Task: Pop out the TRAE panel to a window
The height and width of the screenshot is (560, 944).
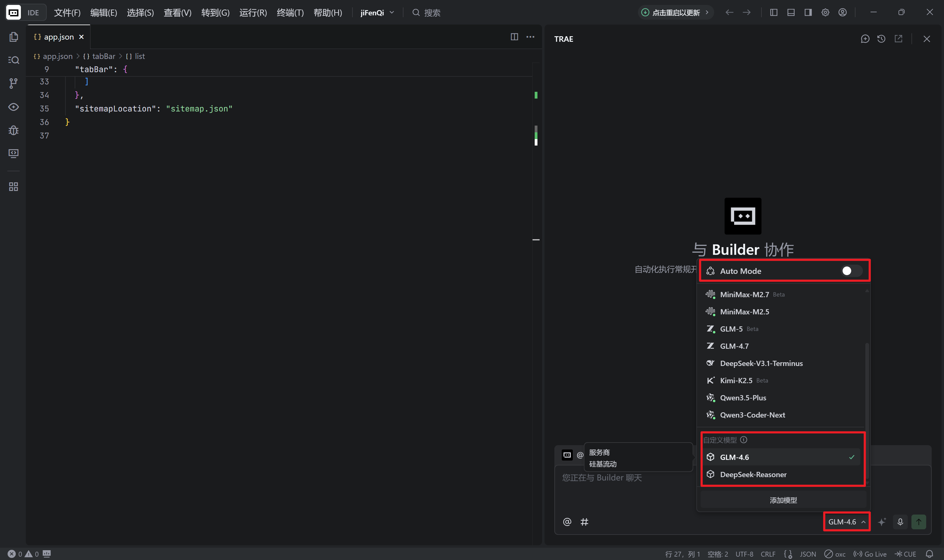Action: pyautogui.click(x=898, y=39)
